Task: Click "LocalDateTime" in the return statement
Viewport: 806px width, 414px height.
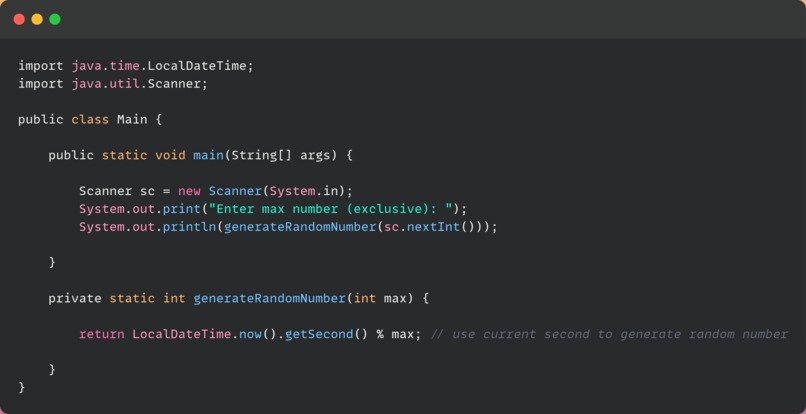Action: 182,334
